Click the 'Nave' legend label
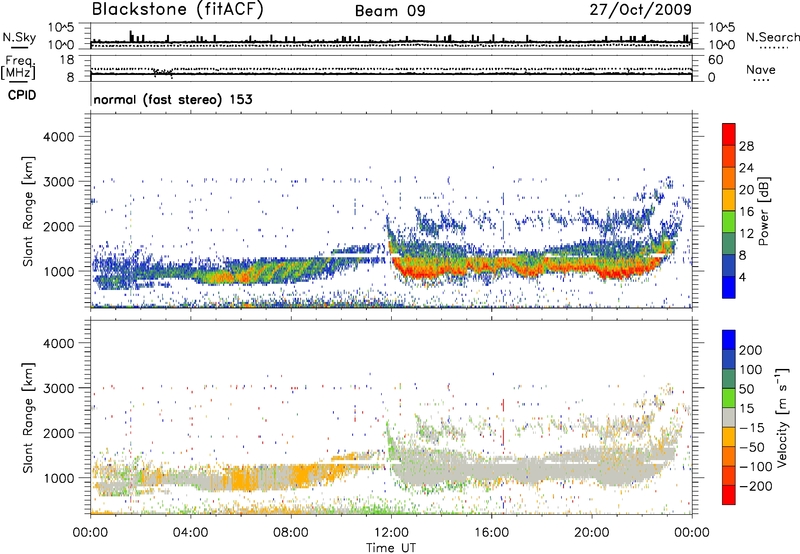The image size is (800, 554). coord(761,70)
